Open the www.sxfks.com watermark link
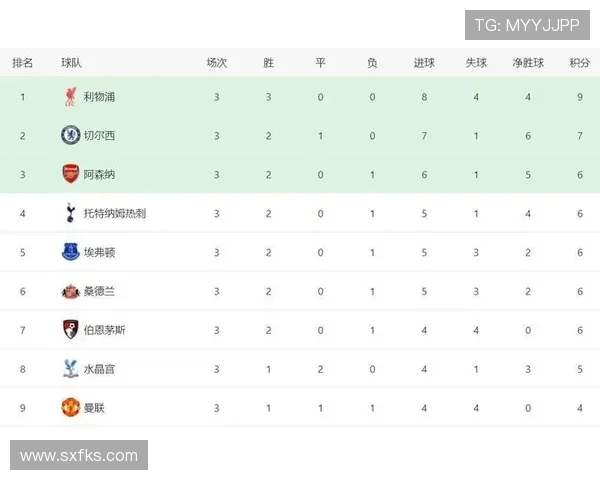The width and height of the screenshot is (600, 480). tap(79, 456)
